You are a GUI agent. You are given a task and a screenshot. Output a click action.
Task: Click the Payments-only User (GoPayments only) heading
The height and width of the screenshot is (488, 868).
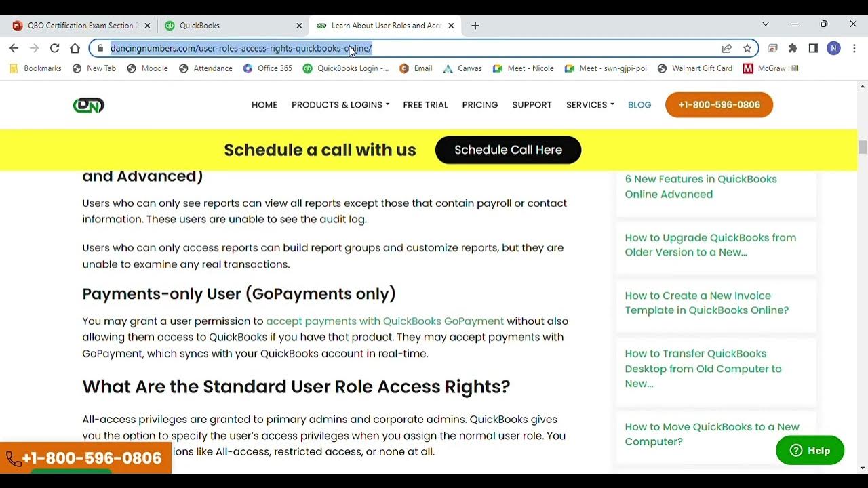point(239,293)
